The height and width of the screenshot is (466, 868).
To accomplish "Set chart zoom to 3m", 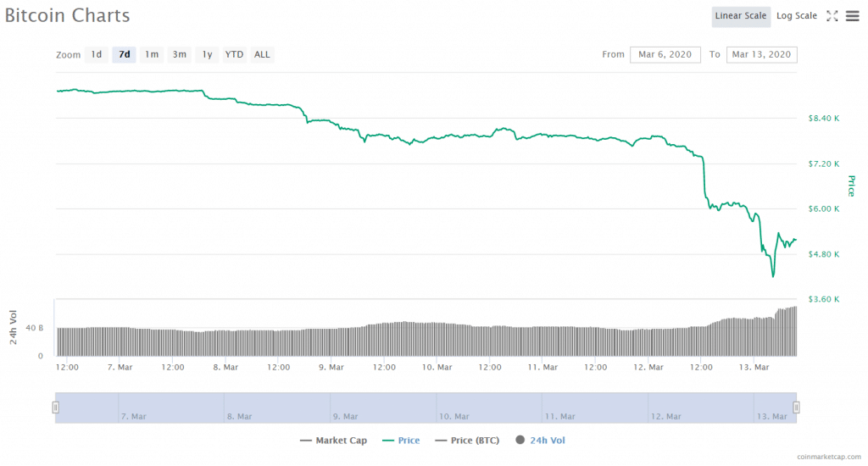I will [180, 54].
